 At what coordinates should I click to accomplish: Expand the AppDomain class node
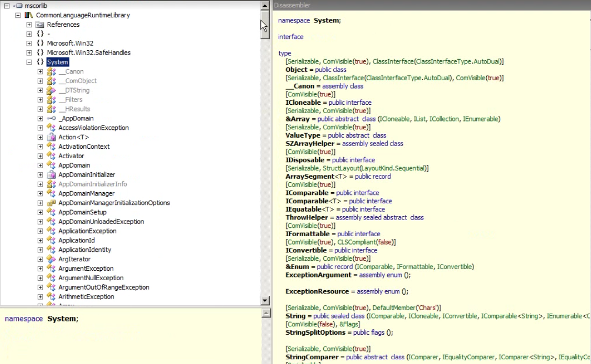click(40, 166)
